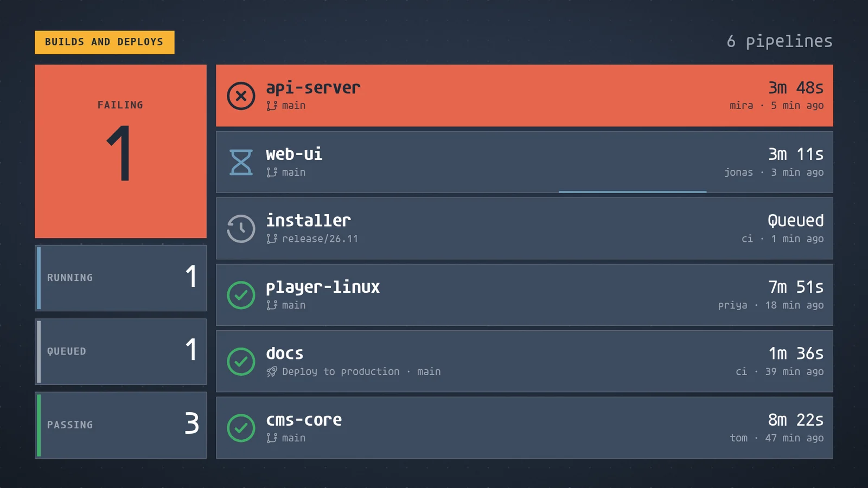Select the cms-core pipeline name

point(304,420)
